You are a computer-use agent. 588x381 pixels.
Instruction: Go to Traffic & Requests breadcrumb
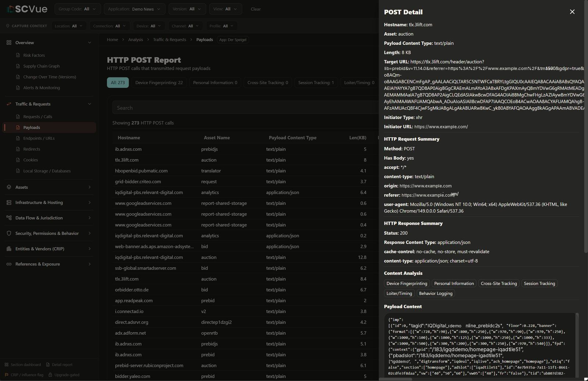click(169, 40)
